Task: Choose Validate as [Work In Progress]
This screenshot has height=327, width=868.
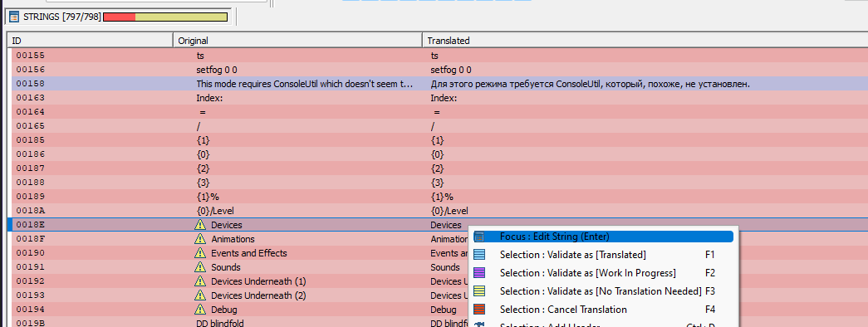Action: click(x=603, y=273)
